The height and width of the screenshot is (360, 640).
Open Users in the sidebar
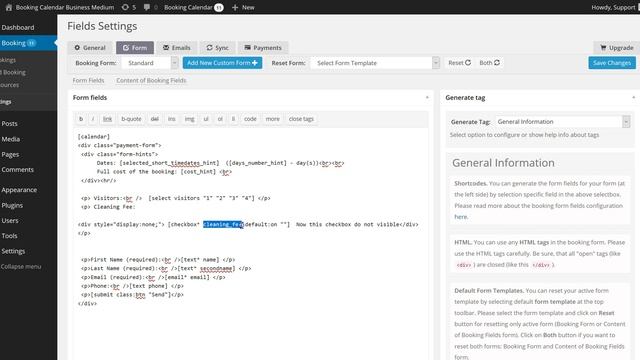pyautogui.click(x=10, y=220)
